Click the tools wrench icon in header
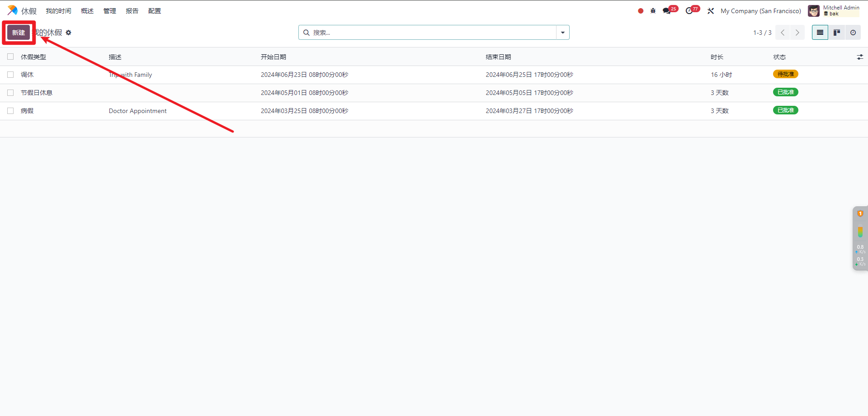868x416 pixels. click(x=711, y=11)
